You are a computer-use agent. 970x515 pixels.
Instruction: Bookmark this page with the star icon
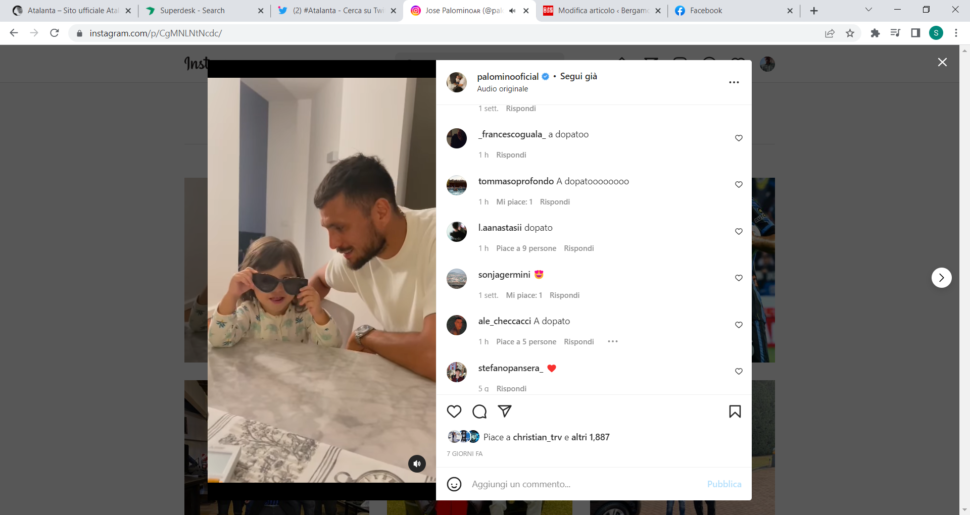click(850, 33)
